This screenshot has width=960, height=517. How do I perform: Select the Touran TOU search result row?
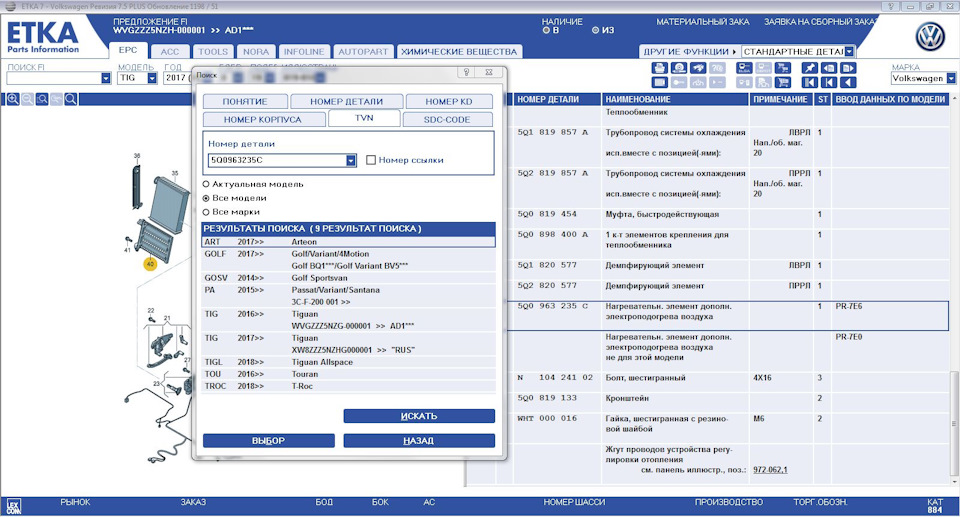348,374
